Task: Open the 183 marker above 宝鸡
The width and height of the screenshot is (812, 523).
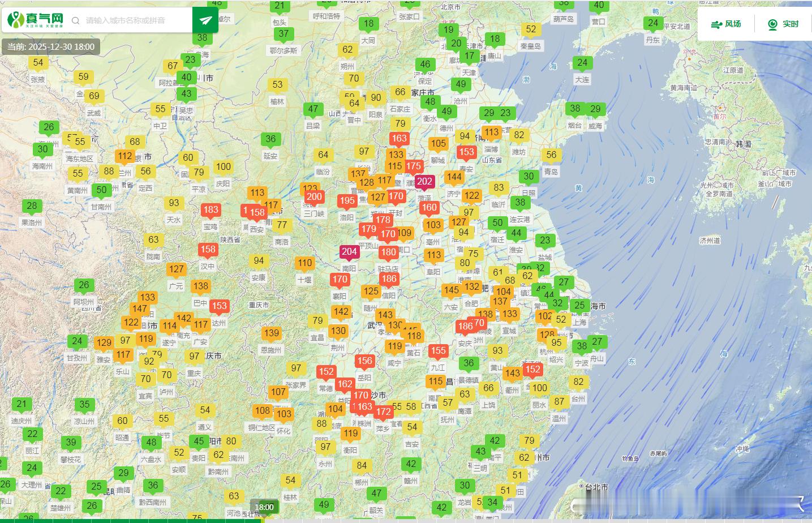Action: coord(210,210)
